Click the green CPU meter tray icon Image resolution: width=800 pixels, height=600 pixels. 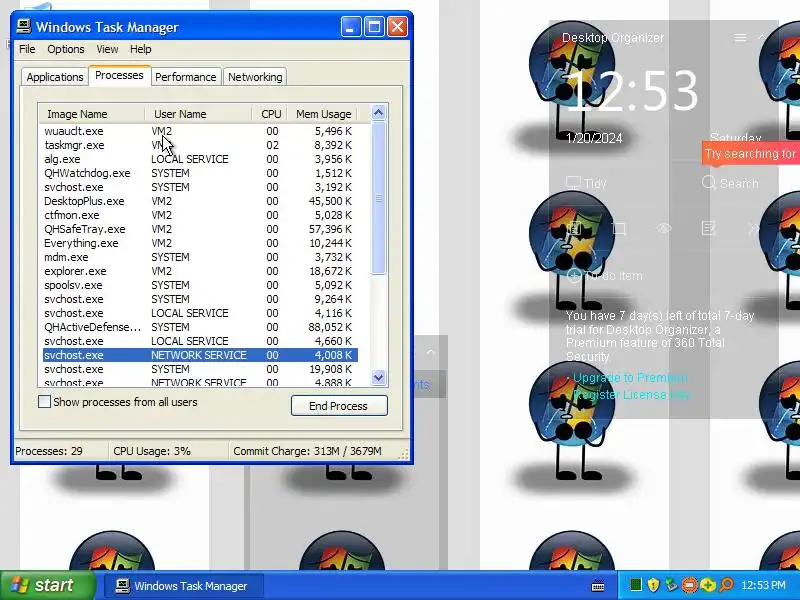pos(635,585)
